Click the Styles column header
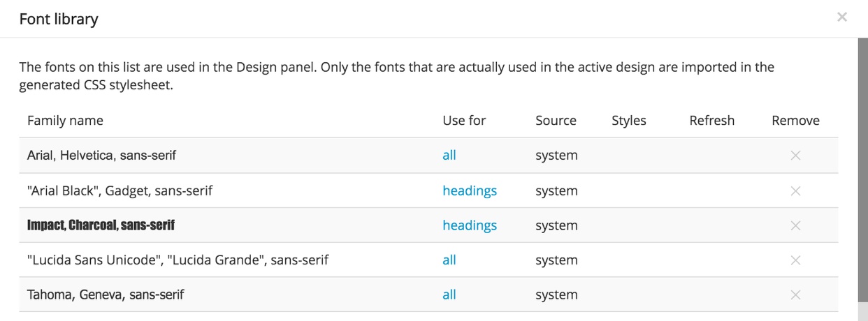This screenshot has width=868, height=321. tap(629, 121)
